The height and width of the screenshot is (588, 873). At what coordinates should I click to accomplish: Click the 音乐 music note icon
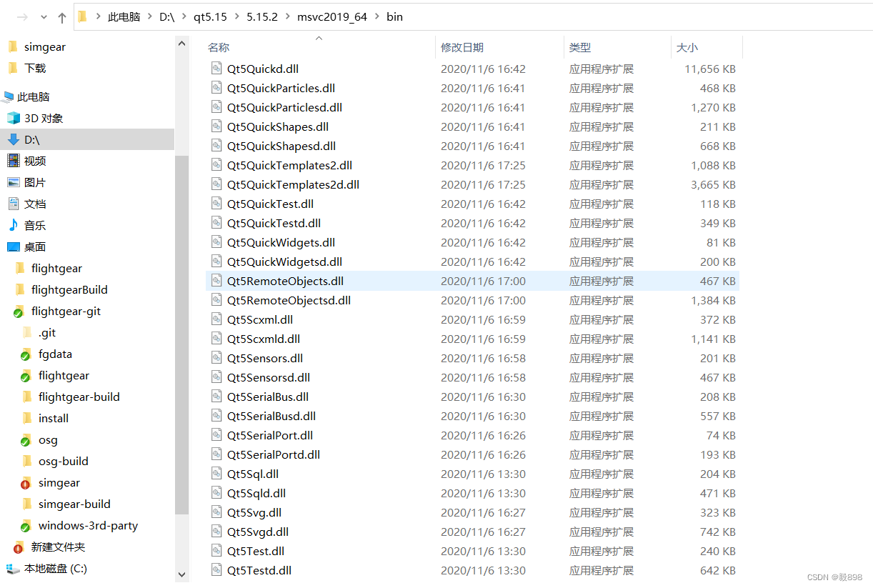[14, 225]
